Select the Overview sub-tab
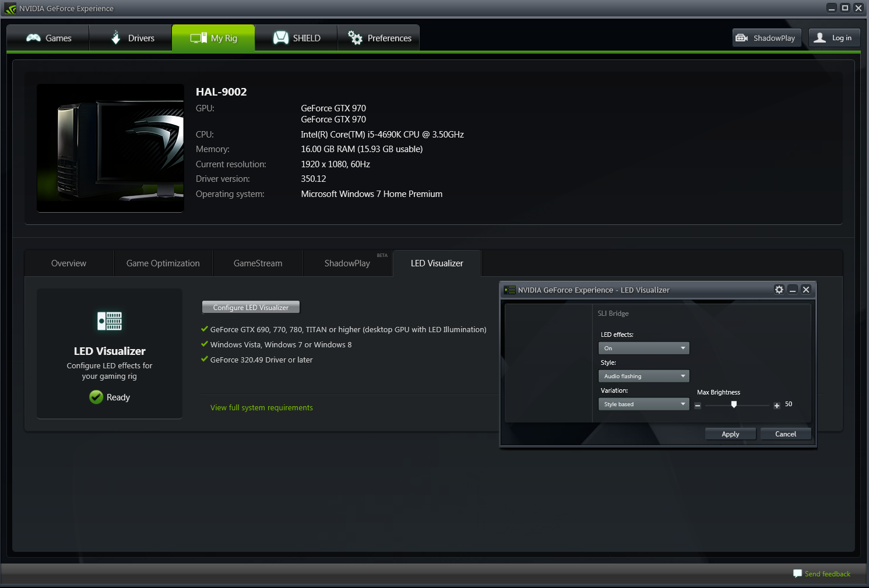This screenshot has width=869, height=588. tap(69, 263)
